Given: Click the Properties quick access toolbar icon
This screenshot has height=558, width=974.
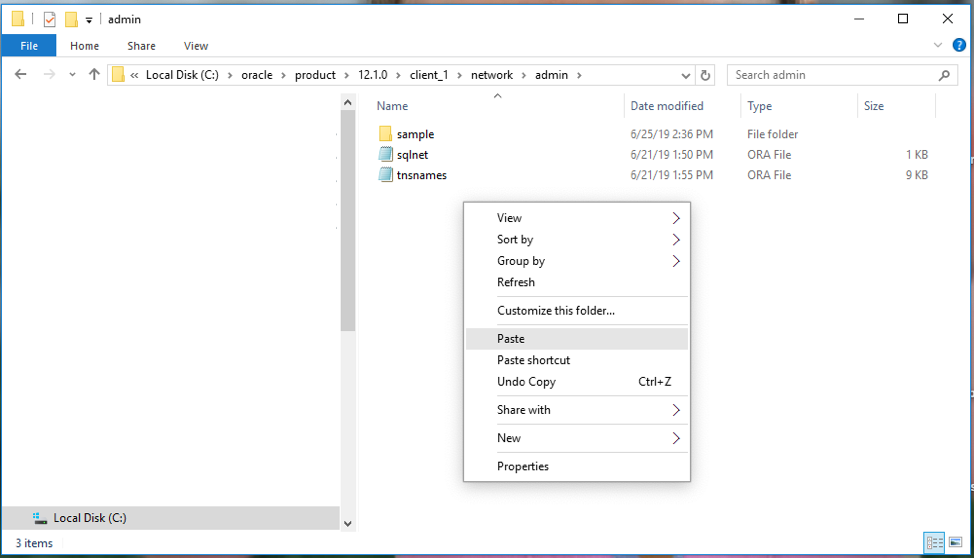Looking at the screenshot, I should click(49, 19).
